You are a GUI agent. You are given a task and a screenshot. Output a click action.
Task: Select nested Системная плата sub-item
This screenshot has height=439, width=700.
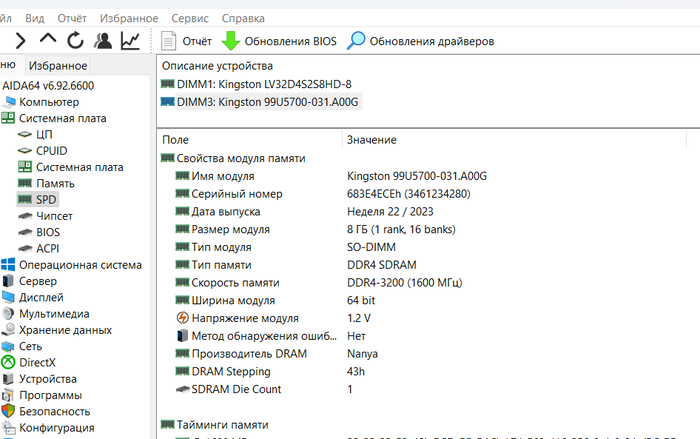point(79,167)
